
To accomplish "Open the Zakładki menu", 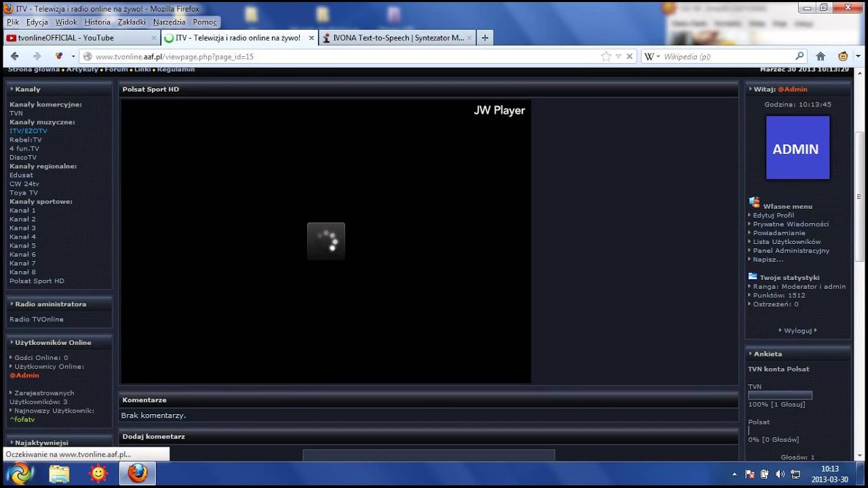I will 132,22.
